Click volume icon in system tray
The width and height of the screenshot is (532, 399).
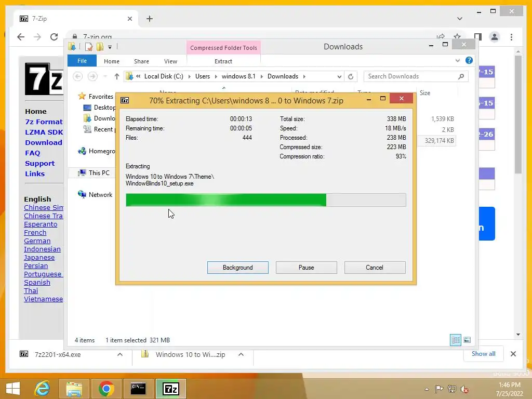465,389
